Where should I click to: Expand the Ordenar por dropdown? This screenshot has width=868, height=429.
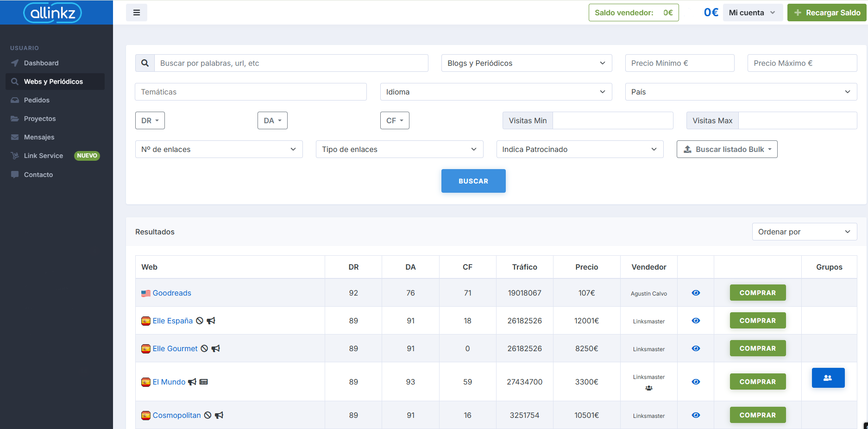pyautogui.click(x=804, y=232)
